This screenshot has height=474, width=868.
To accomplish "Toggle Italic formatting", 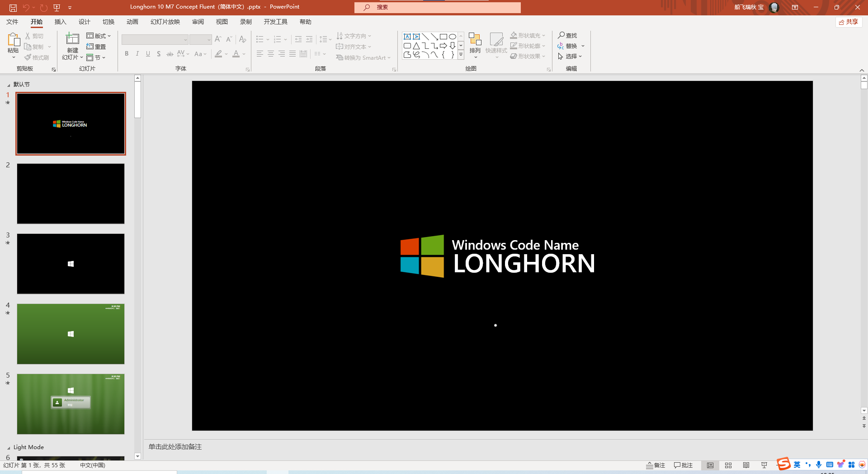I will pyautogui.click(x=137, y=54).
